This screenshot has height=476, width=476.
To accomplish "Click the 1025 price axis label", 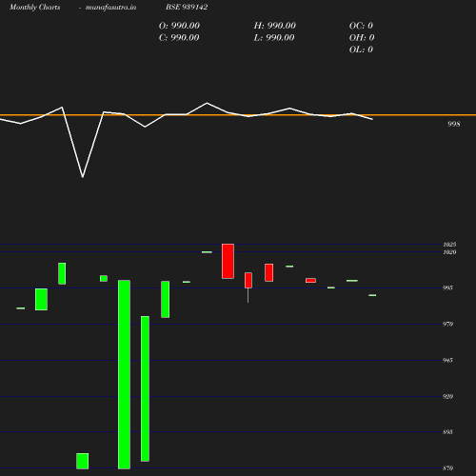I will pyautogui.click(x=449, y=245).
